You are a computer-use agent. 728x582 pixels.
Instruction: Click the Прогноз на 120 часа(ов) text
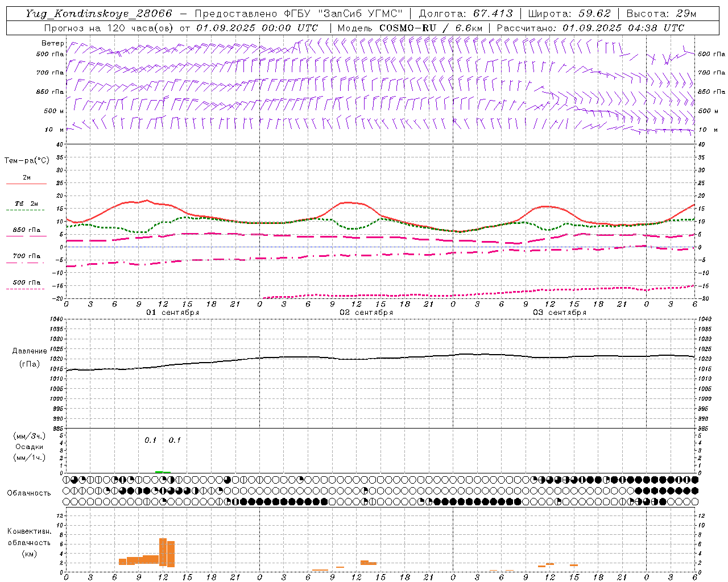tap(109, 28)
